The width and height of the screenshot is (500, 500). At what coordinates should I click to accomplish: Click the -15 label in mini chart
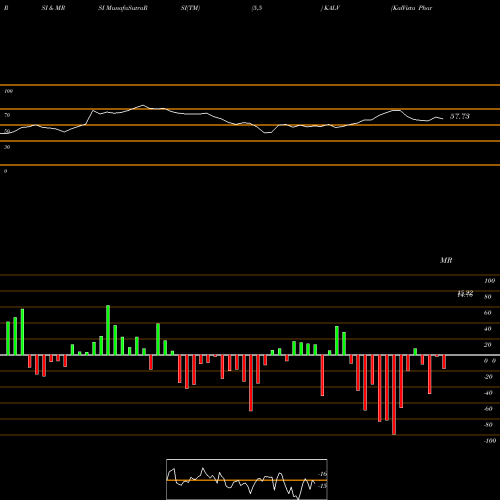(322, 486)
